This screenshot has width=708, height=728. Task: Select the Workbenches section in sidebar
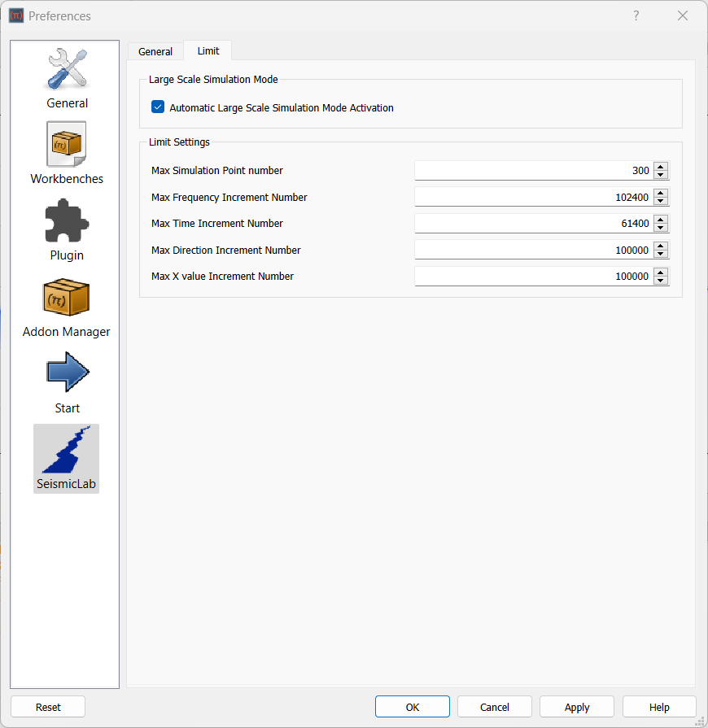(66, 153)
